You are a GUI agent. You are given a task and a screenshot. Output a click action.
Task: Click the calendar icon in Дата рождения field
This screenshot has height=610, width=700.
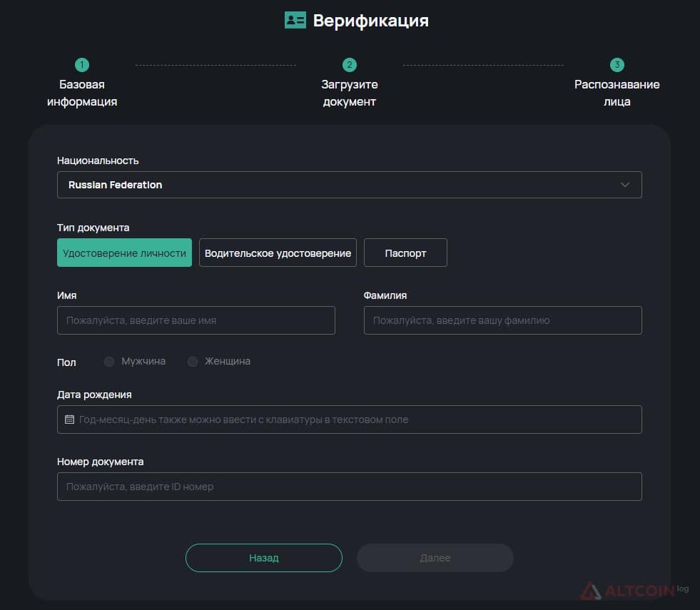(x=69, y=420)
